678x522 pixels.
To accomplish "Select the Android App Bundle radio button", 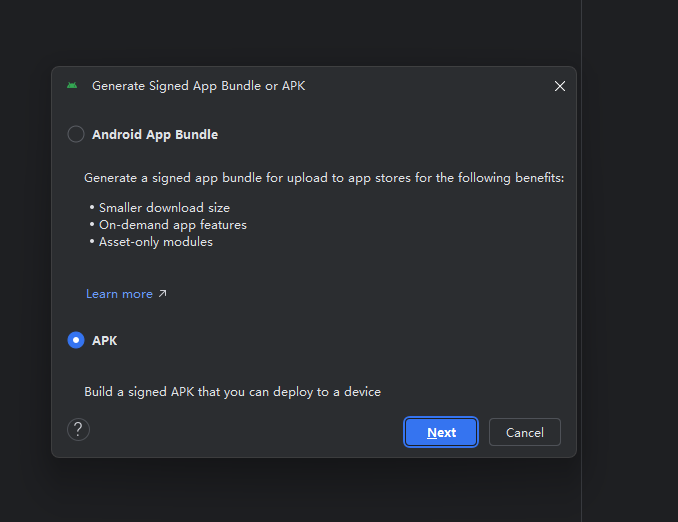I will (76, 134).
